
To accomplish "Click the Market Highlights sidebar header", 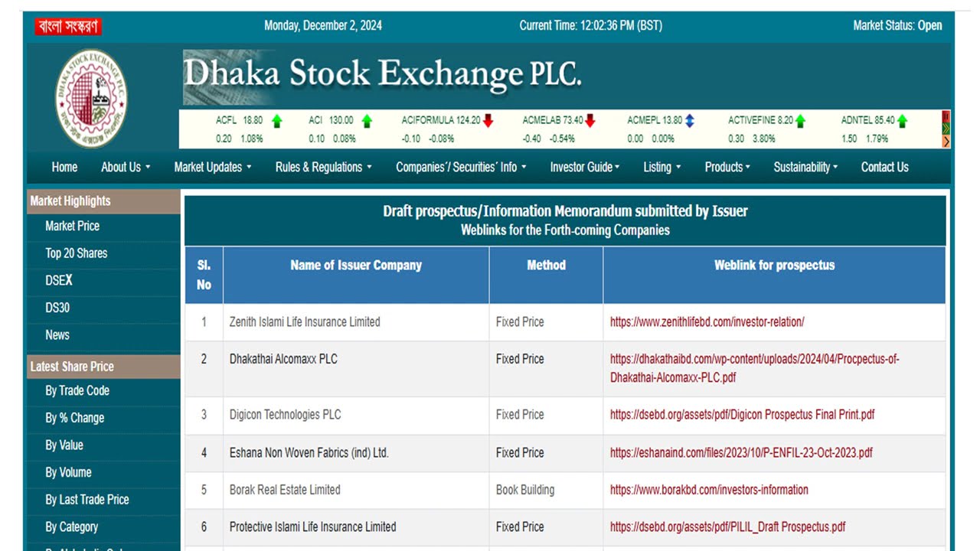I will [x=103, y=201].
